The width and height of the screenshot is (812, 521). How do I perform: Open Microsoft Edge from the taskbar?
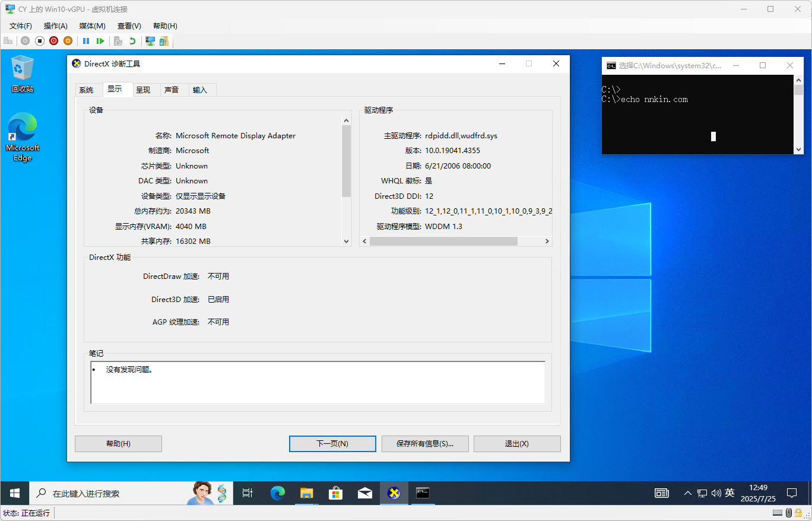[x=277, y=493]
